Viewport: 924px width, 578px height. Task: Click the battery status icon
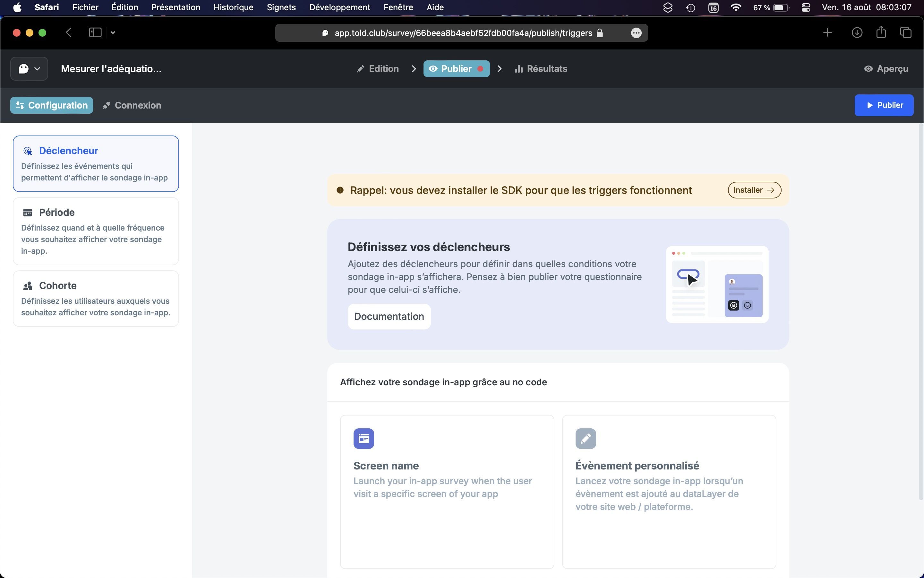click(x=781, y=7)
